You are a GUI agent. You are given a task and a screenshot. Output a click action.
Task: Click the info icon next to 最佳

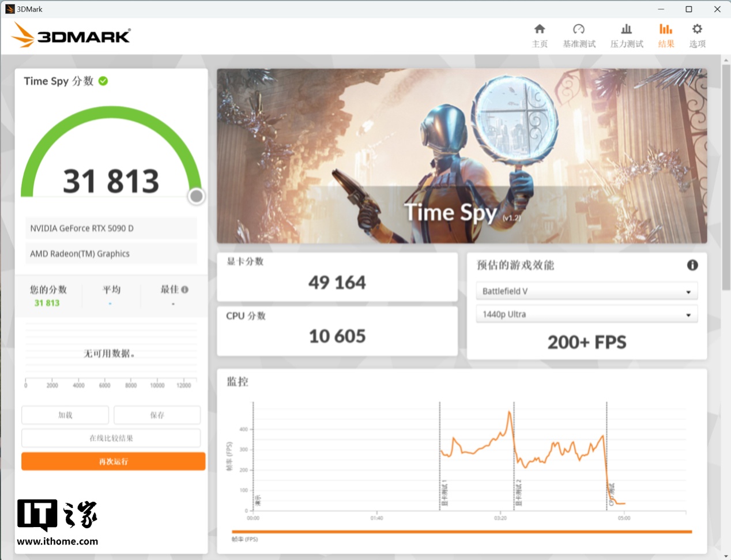[x=185, y=290]
